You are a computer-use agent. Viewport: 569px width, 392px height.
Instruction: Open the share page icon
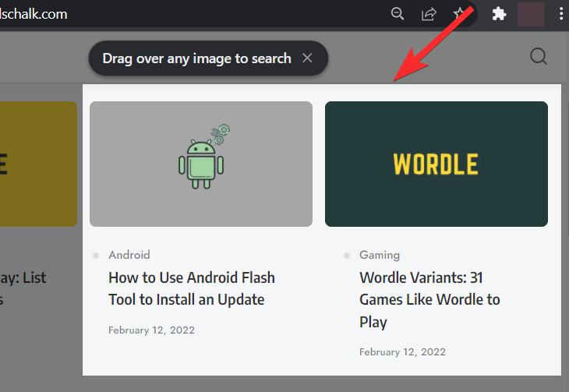pos(429,13)
